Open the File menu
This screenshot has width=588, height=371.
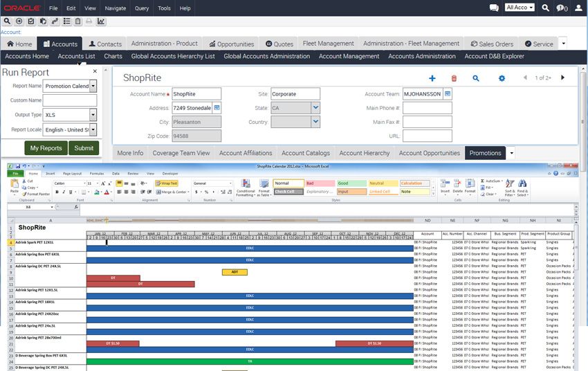pyautogui.click(x=53, y=8)
